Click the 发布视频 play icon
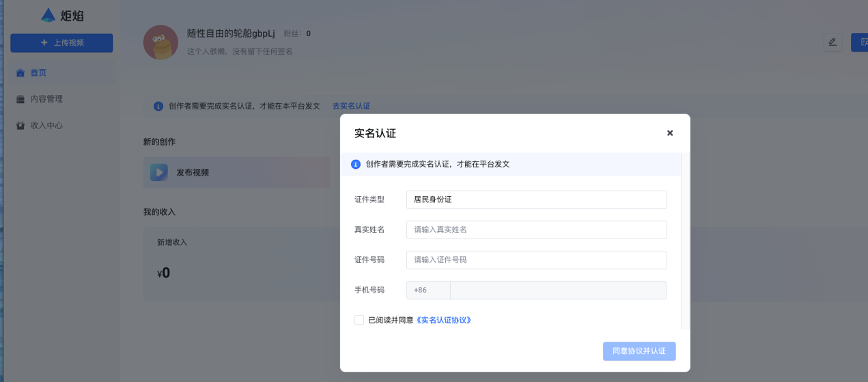Image resolution: width=868 pixels, height=382 pixels. [159, 173]
